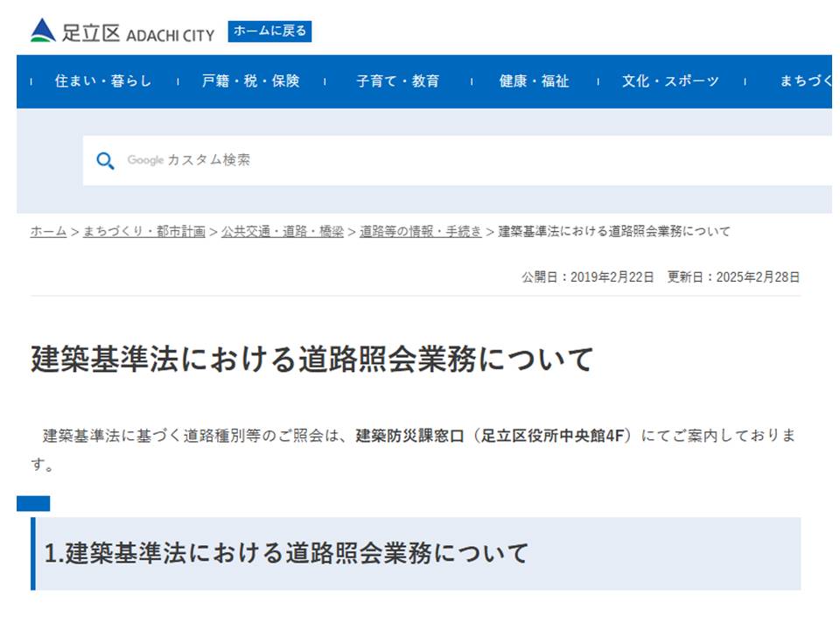Click the 道路等の情報・手続き breadcrumb link

420,232
